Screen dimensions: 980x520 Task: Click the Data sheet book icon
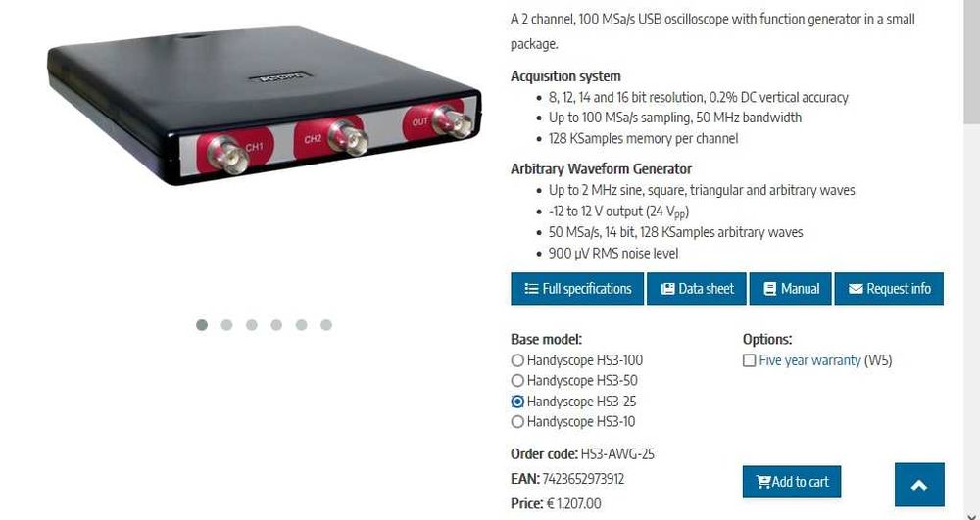tap(667, 289)
